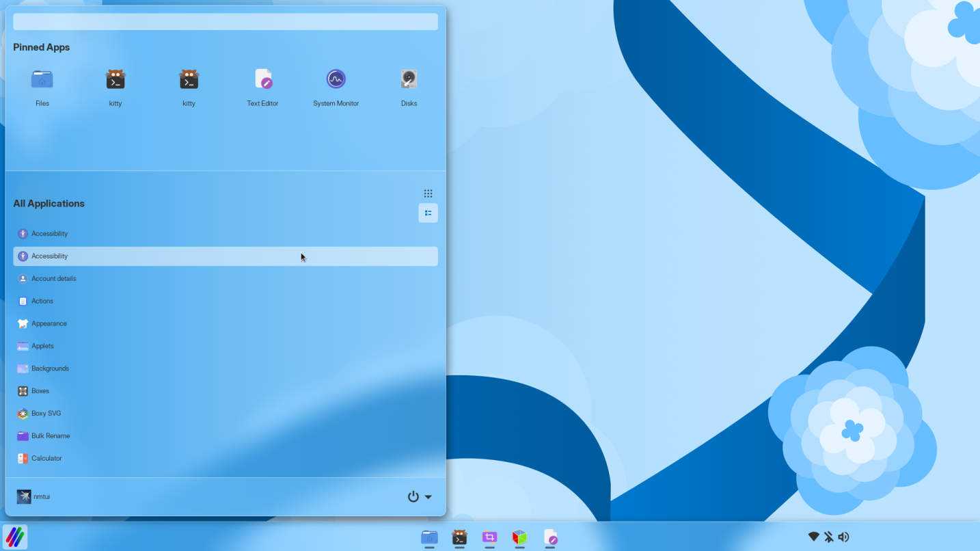Screen dimensions: 980x551
Task: Launch the pinned Disks app
Action: 409,88
